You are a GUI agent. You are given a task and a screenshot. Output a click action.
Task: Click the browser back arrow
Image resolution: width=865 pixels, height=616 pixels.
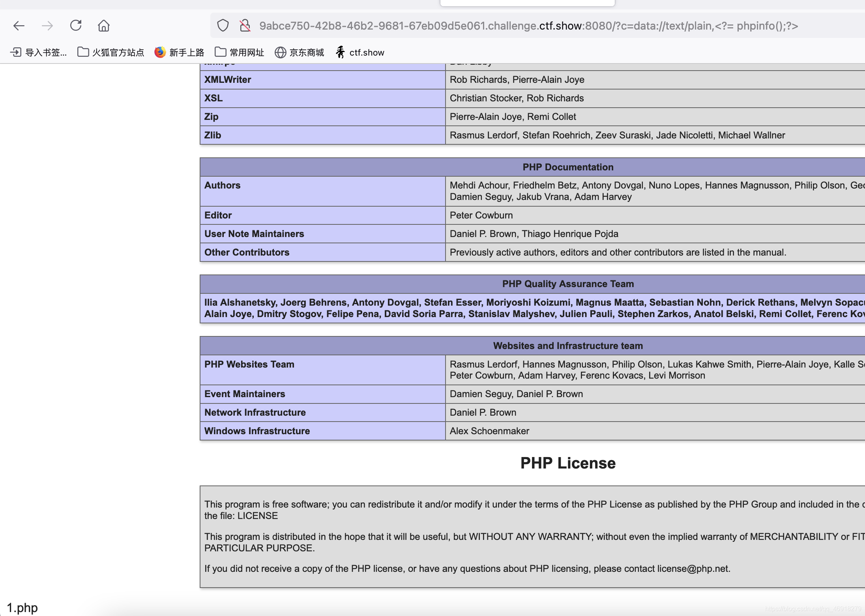[19, 26]
